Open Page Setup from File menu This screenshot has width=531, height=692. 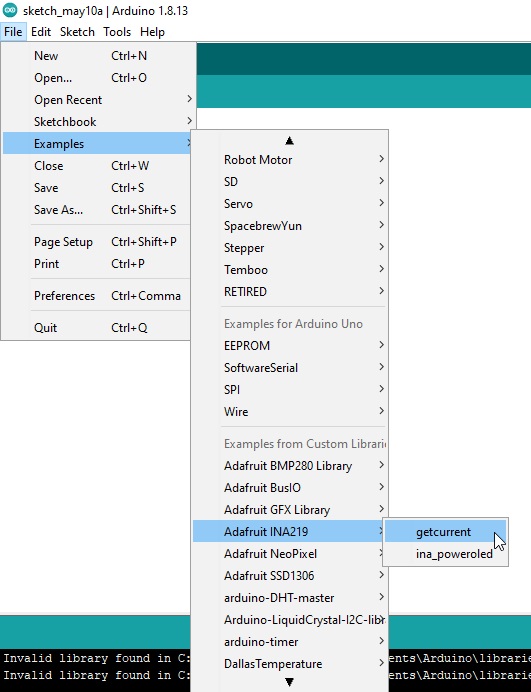pyautogui.click(x=97, y=242)
